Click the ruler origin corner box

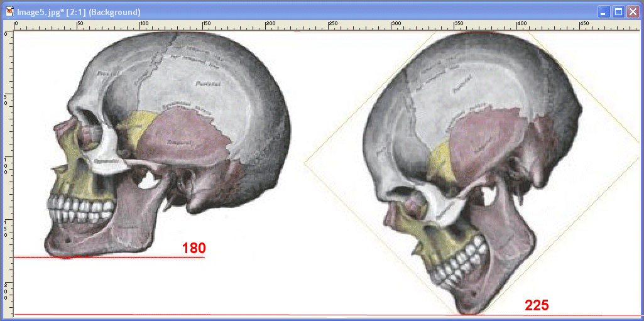[8, 25]
